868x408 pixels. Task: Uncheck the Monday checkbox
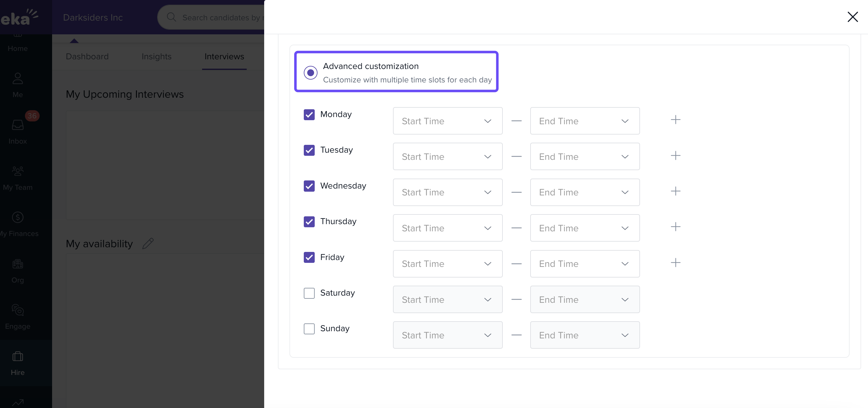309,115
